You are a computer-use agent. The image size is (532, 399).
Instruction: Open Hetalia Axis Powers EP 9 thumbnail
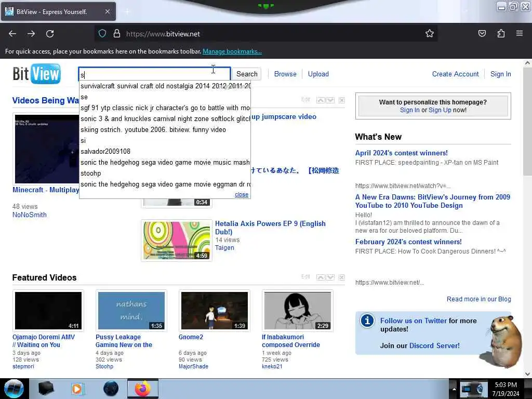point(177,241)
